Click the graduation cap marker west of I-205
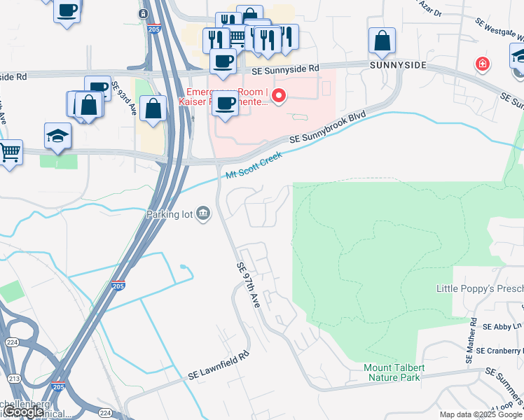Viewport: 524px width, 420px height. 58,138
